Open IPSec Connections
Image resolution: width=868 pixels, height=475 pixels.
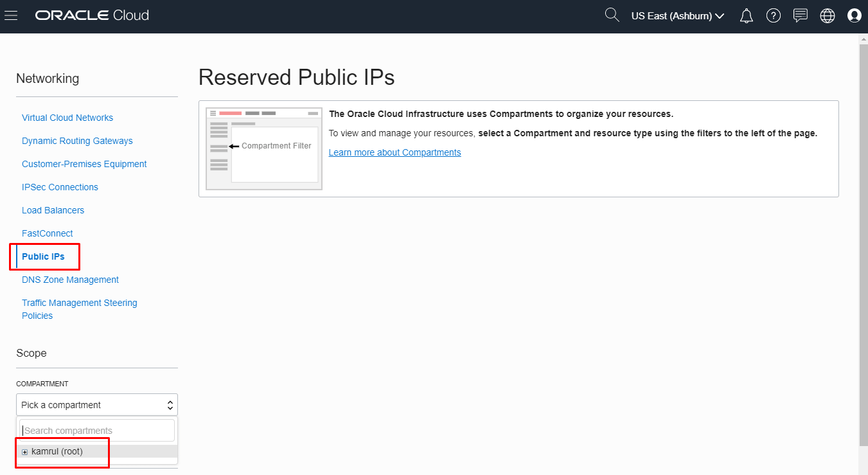coord(60,187)
